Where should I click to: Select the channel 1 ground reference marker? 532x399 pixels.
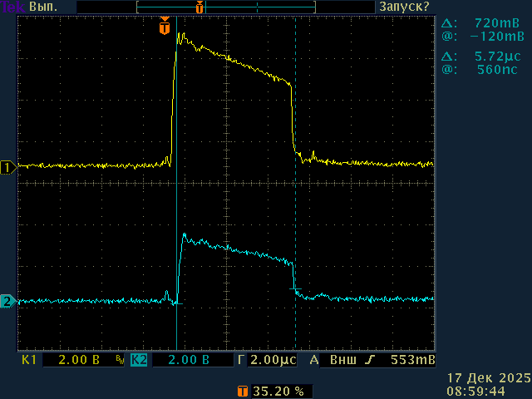click(x=8, y=167)
